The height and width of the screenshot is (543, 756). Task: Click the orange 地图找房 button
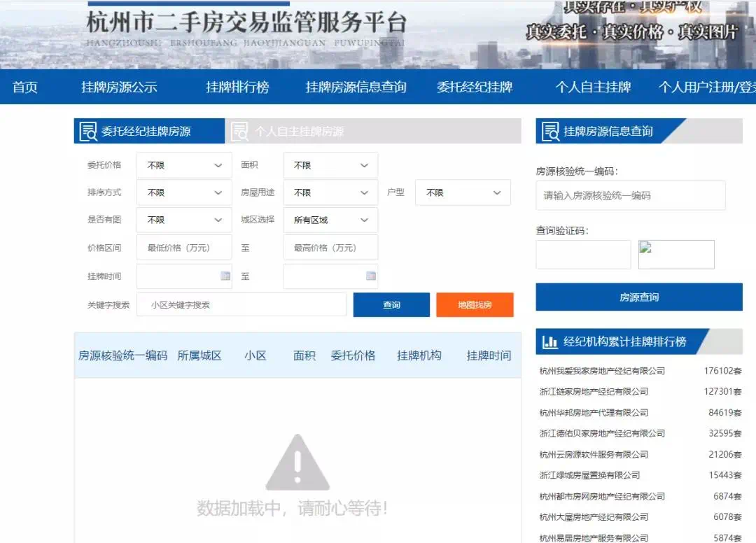pos(475,305)
